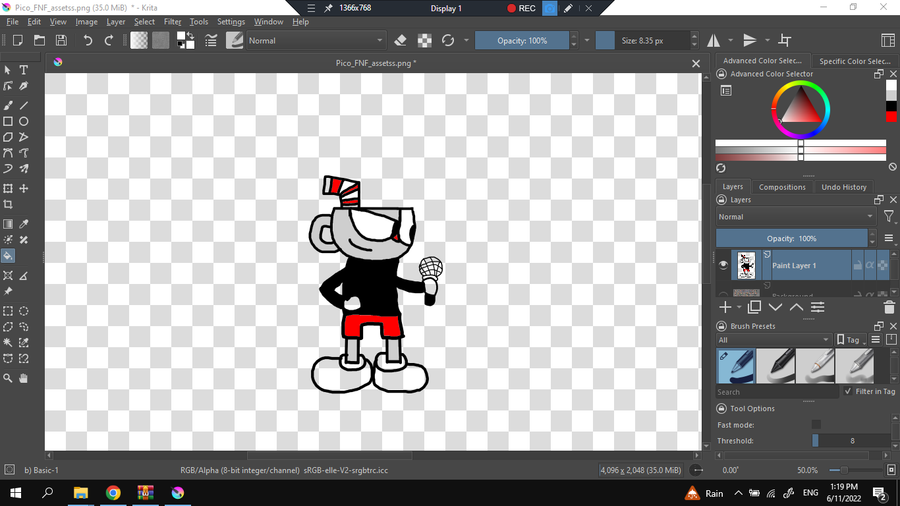Save the document with floppy icon
Viewport: 900px width, 506px height.
pos(61,41)
